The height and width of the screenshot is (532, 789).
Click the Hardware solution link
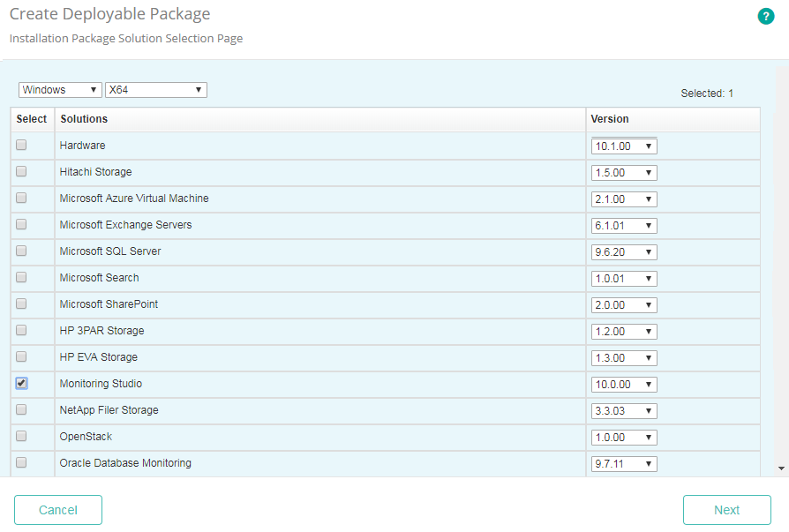coord(82,145)
